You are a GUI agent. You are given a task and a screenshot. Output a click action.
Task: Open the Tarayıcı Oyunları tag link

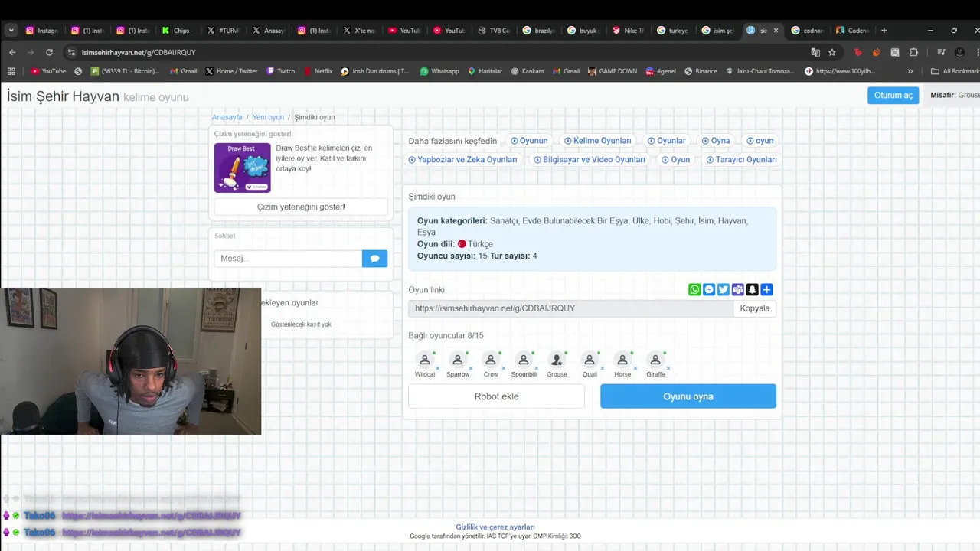[741, 160]
